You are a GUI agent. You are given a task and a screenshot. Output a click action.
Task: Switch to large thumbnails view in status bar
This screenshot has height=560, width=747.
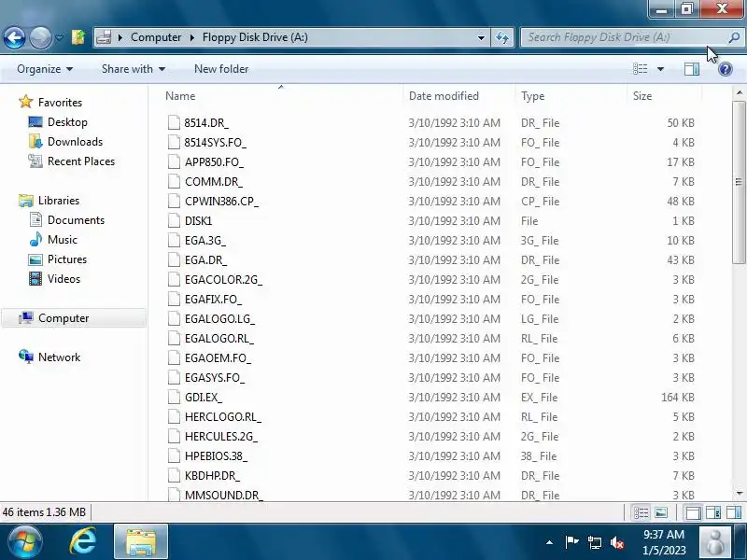[x=661, y=512]
